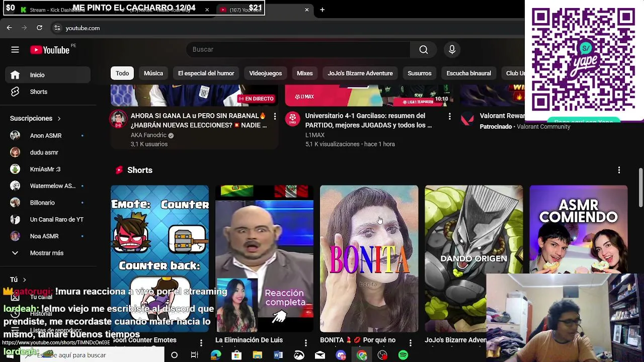Image resolution: width=644 pixels, height=362 pixels.
Task: Select the Música filter chip
Action: (153, 73)
